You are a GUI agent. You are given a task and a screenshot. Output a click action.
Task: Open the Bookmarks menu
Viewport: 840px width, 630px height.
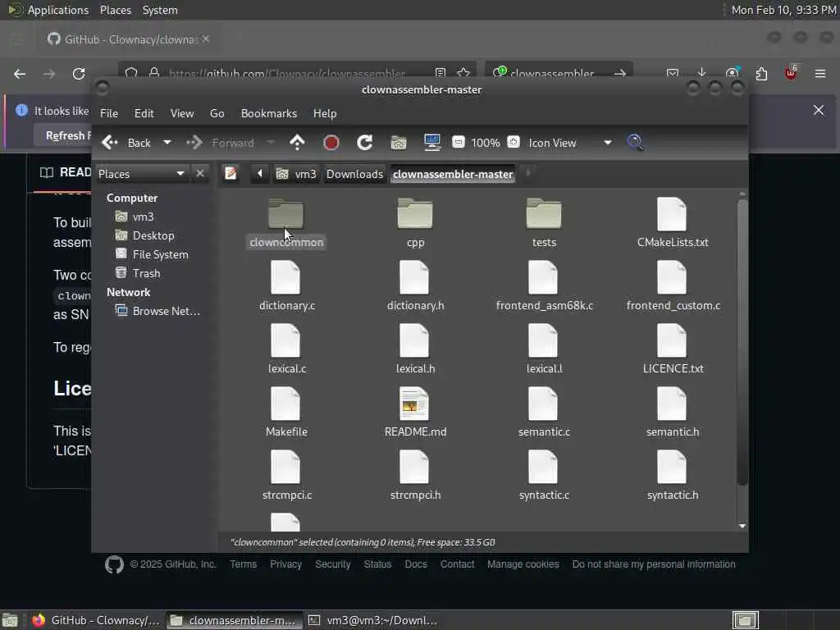click(268, 113)
